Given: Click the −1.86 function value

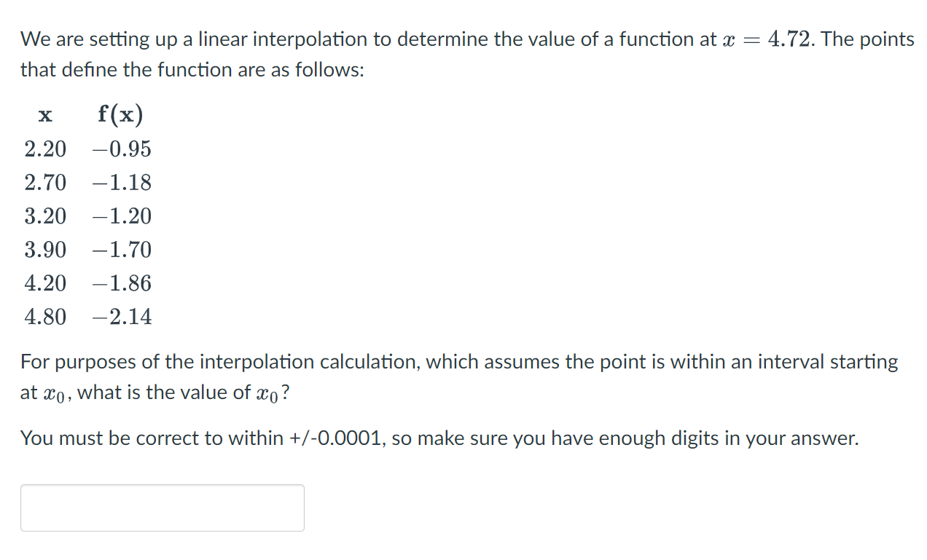Looking at the screenshot, I should pos(122,283).
